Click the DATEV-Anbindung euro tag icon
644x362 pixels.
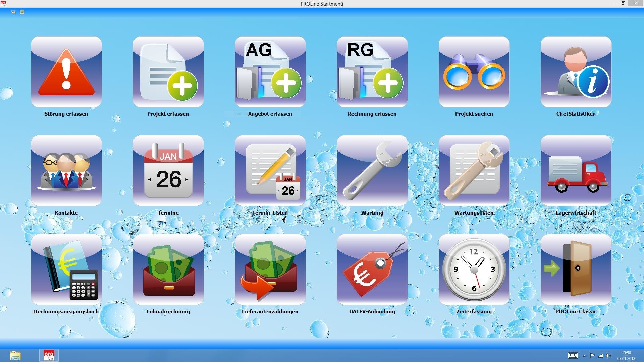click(x=372, y=269)
